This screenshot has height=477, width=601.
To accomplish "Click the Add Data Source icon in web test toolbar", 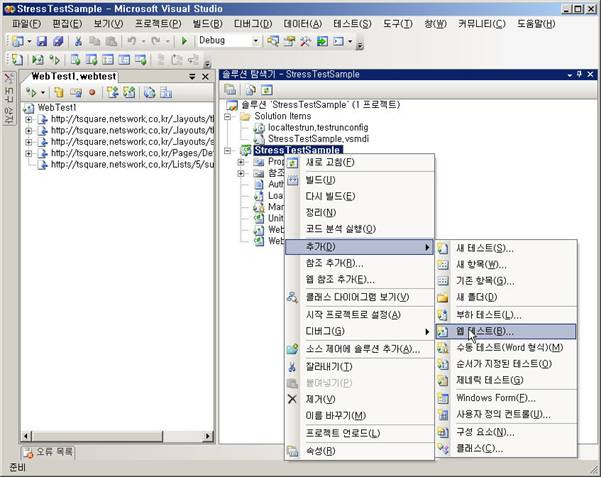I will [59, 92].
